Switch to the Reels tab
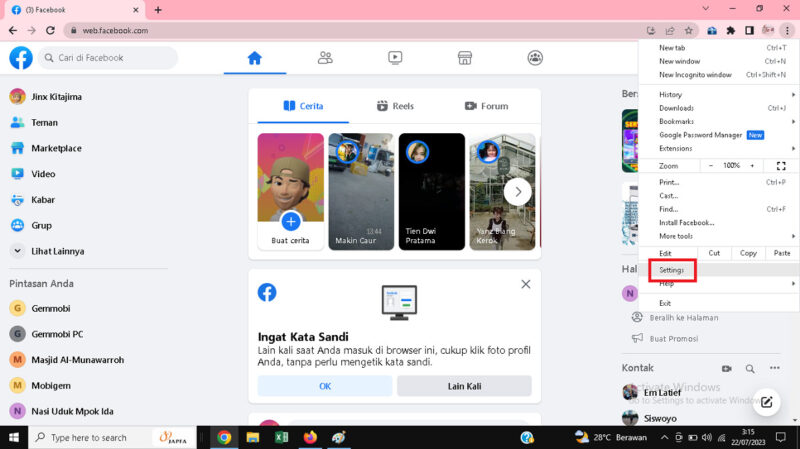Image resolution: width=800 pixels, height=449 pixels. click(395, 106)
